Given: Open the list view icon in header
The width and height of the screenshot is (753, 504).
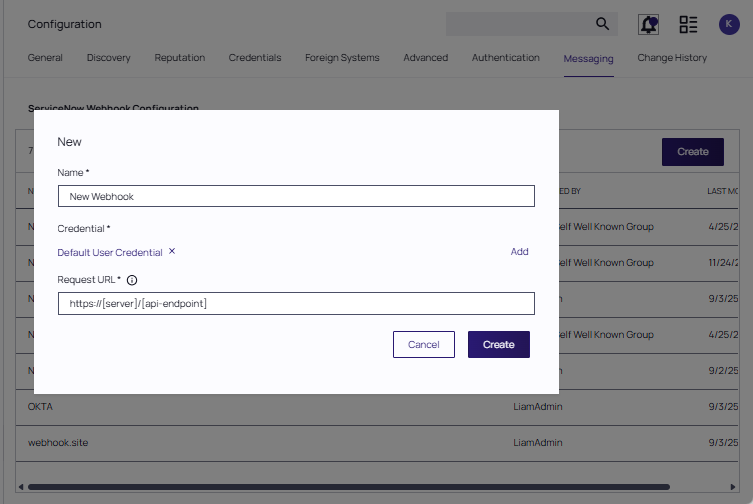Looking at the screenshot, I should (x=688, y=24).
